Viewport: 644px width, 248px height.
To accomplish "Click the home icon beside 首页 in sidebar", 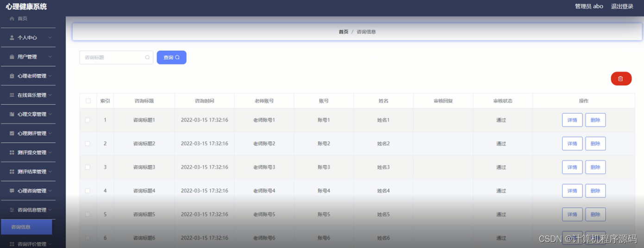I will 12,19.
